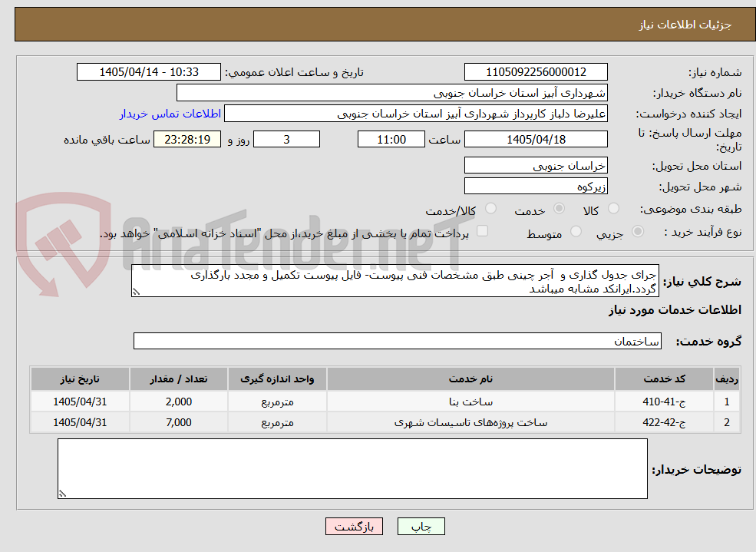
Task: Click the quantity cell 7,000
Action: pyautogui.click(x=178, y=422)
